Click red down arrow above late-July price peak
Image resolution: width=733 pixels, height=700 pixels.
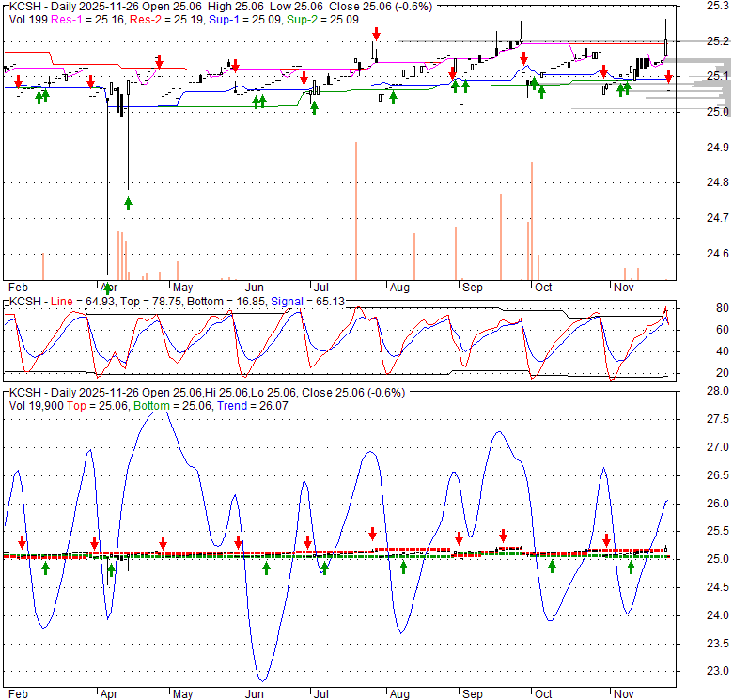[x=375, y=35]
